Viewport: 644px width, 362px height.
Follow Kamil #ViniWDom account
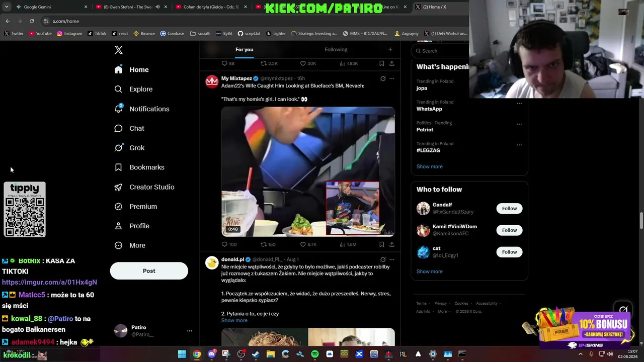click(x=509, y=230)
